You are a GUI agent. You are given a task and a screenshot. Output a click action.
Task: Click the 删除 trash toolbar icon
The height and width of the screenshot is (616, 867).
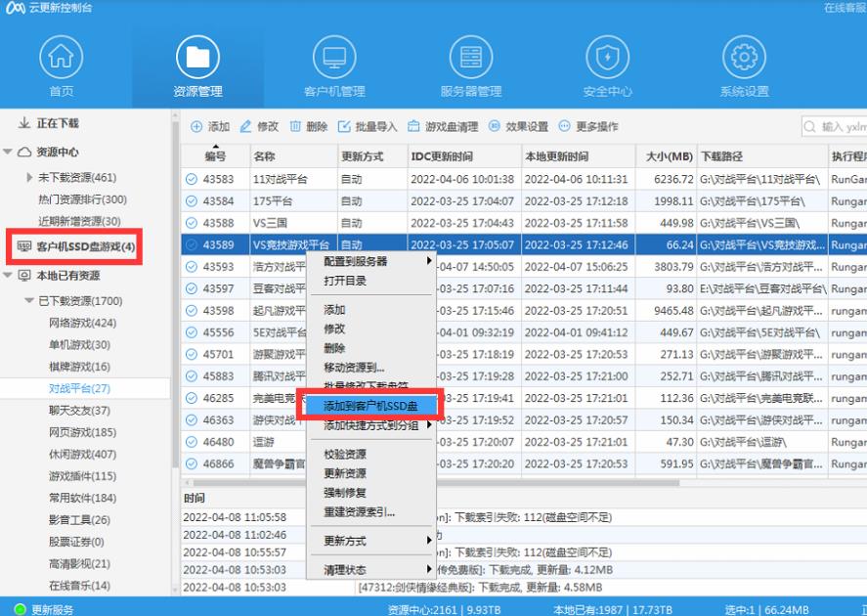click(x=295, y=127)
